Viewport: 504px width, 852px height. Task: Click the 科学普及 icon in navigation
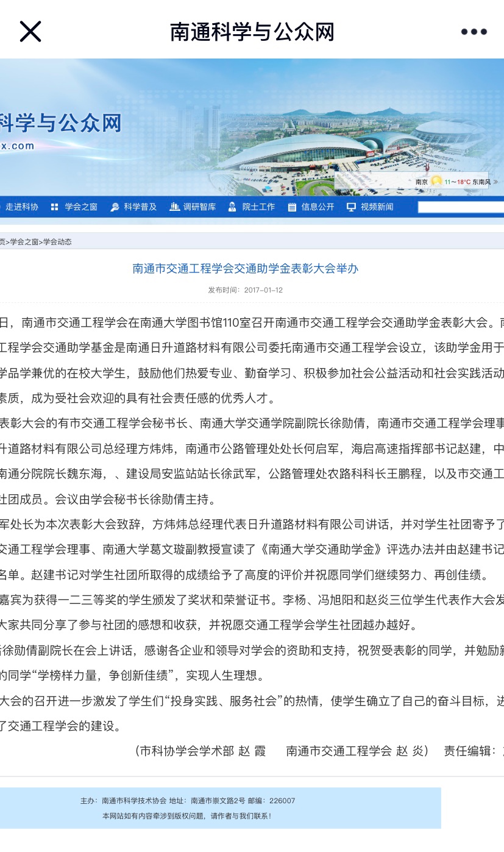tap(115, 207)
